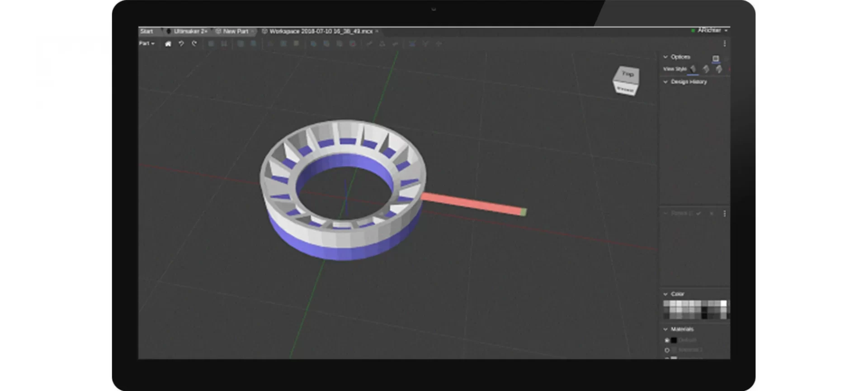Click the Undo arrow icon
Image resolution: width=868 pixels, height=391 pixels.
click(x=181, y=44)
